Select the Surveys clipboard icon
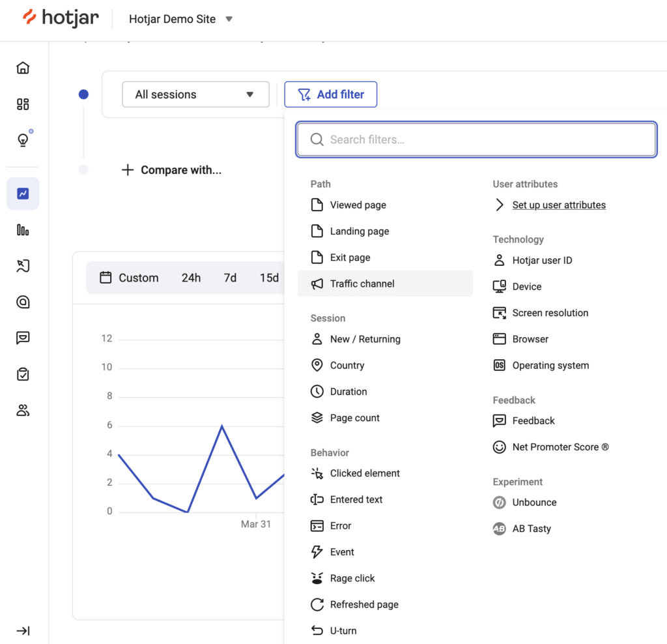Viewport: 667px width, 644px height. 23,373
